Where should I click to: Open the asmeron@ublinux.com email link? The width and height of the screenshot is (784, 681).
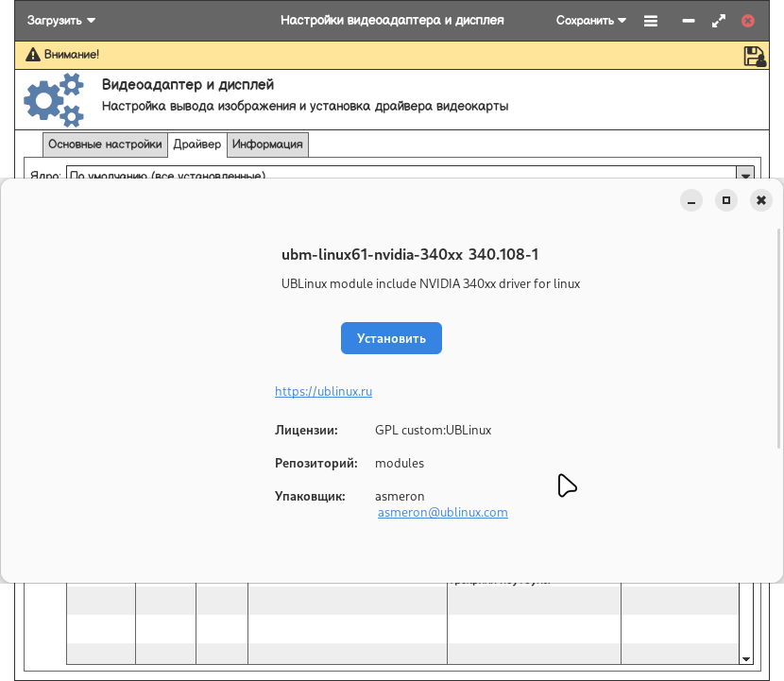(443, 512)
